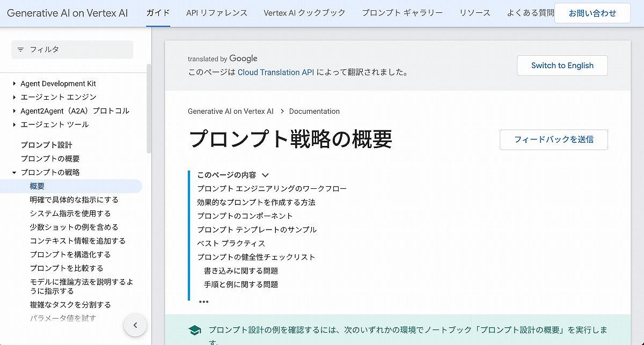
Task: Collapse the プロンプトの戦略 section
Action: coord(14,173)
